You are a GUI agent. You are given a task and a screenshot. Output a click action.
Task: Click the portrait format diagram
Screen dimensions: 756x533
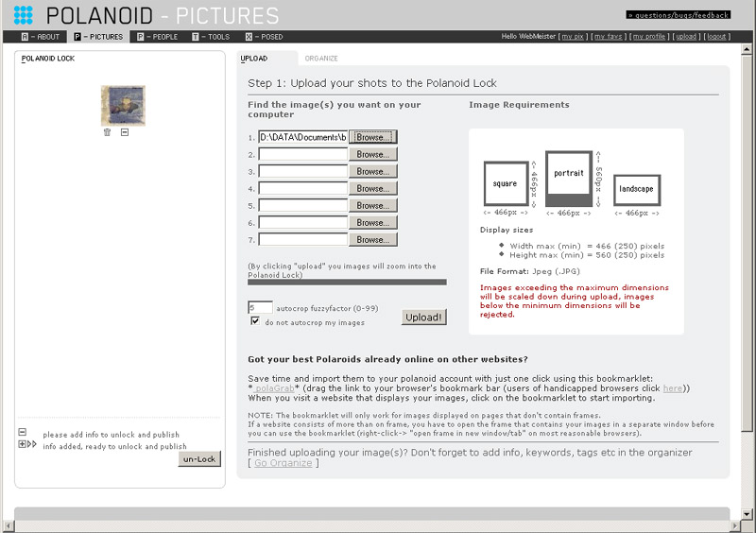[x=569, y=179]
